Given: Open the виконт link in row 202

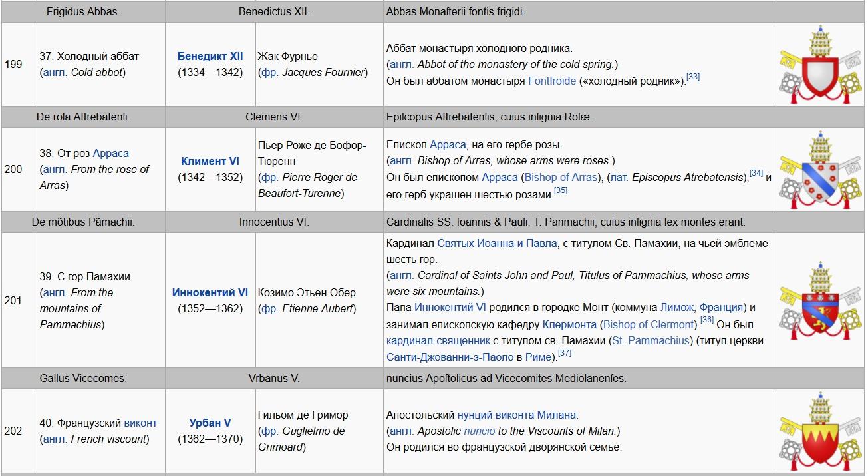Looking at the screenshot, I should click(x=140, y=423).
